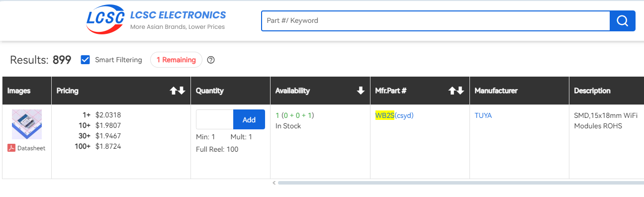Click the quantity input box
Screen dimensions: 644x197
(x=215, y=119)
